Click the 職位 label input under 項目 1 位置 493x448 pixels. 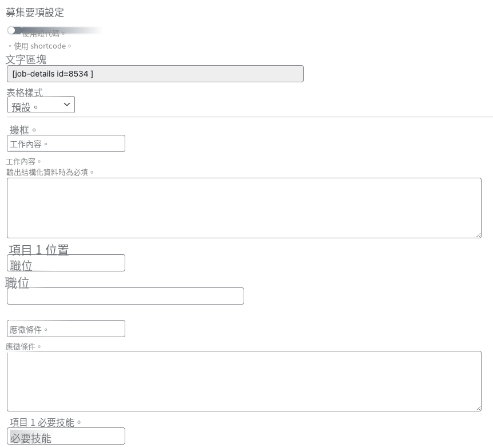coord(66,263)
